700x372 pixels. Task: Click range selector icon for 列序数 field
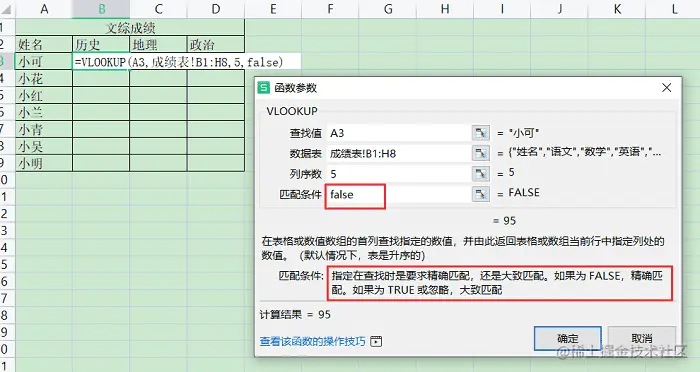tap(480, 173)
